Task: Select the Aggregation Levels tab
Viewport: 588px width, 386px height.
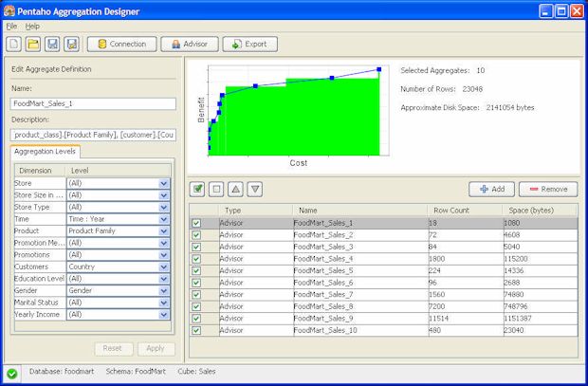Action: [45, 151]
